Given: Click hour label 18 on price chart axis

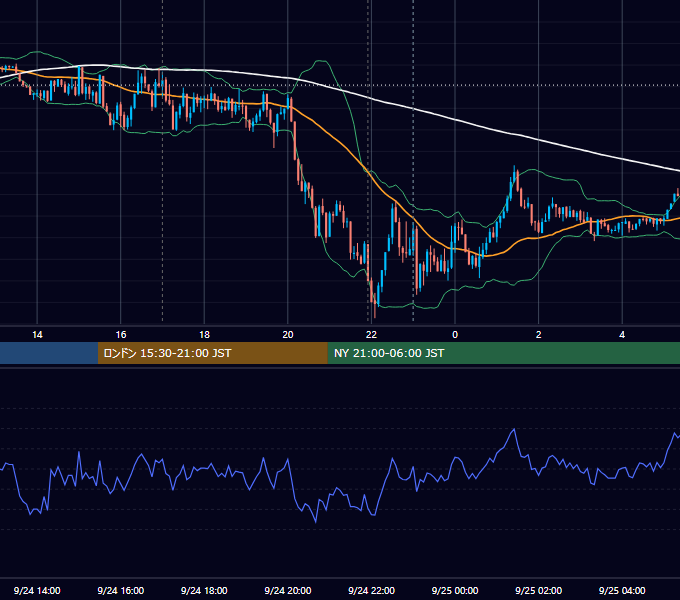Looking at the screenshot, I should point(204,335).
